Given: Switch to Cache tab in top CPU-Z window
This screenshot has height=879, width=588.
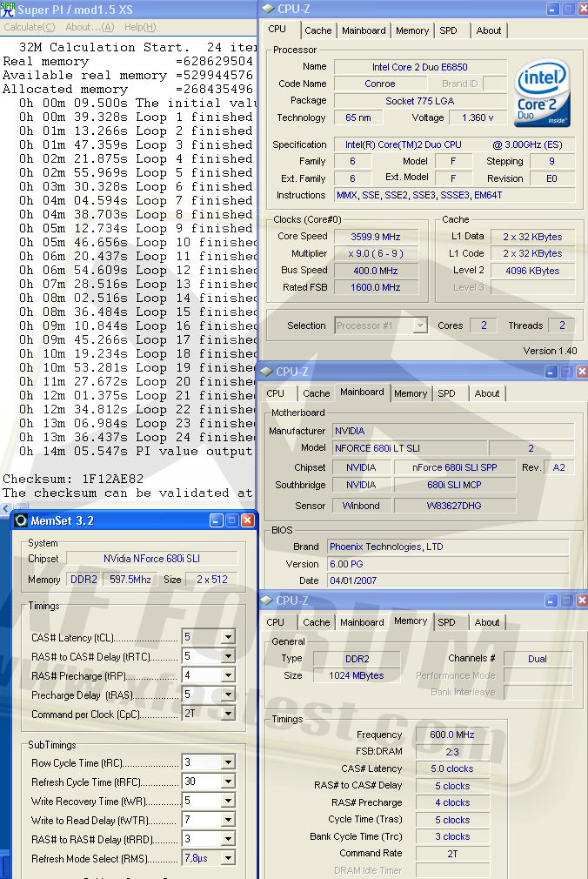Looking at the screenshot, I should 317,30.
